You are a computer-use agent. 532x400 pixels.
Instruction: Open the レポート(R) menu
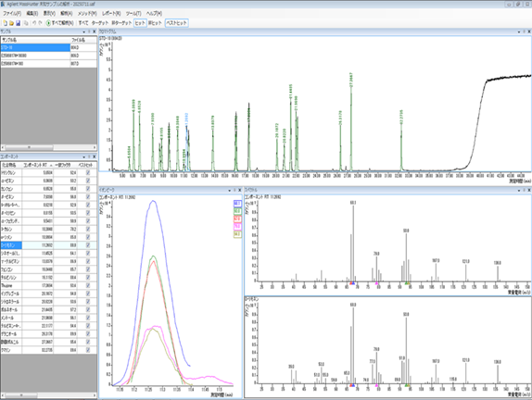[x=111, y=14]
